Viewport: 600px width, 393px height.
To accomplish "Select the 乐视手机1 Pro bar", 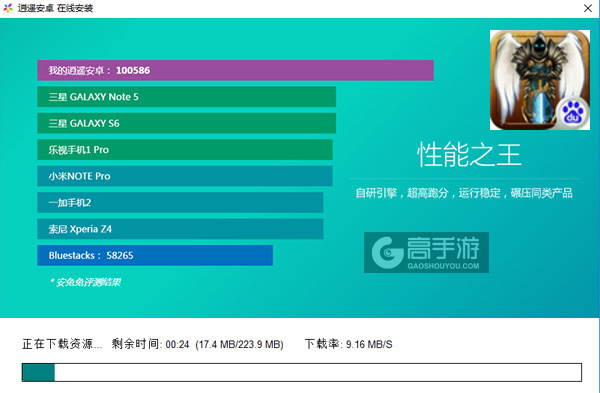I will (x=185, y=150).
